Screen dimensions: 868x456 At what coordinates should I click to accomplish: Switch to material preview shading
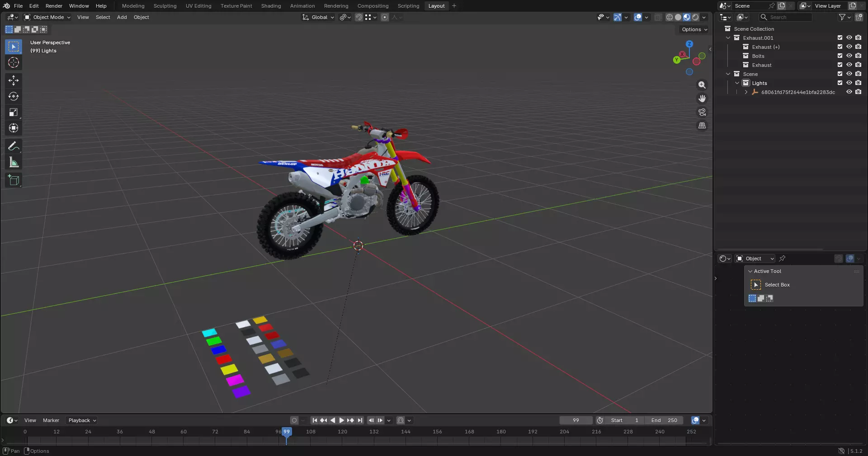(x=687, y=17)
